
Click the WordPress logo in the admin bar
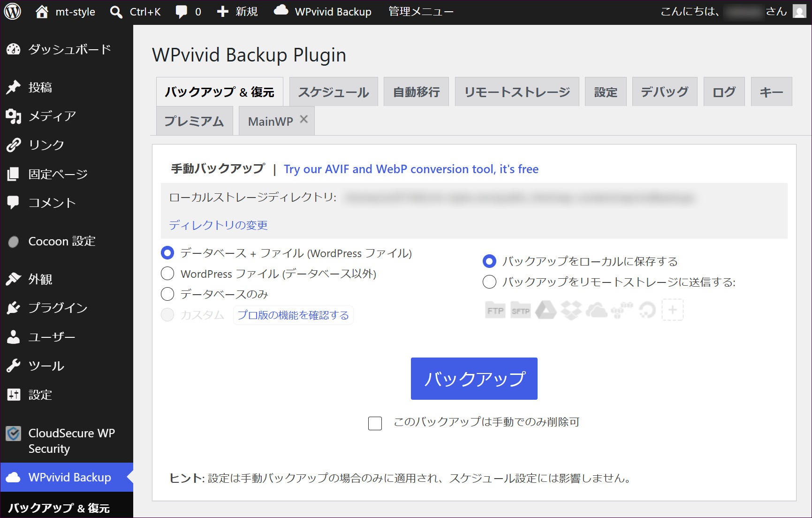[x=13, y=11]
